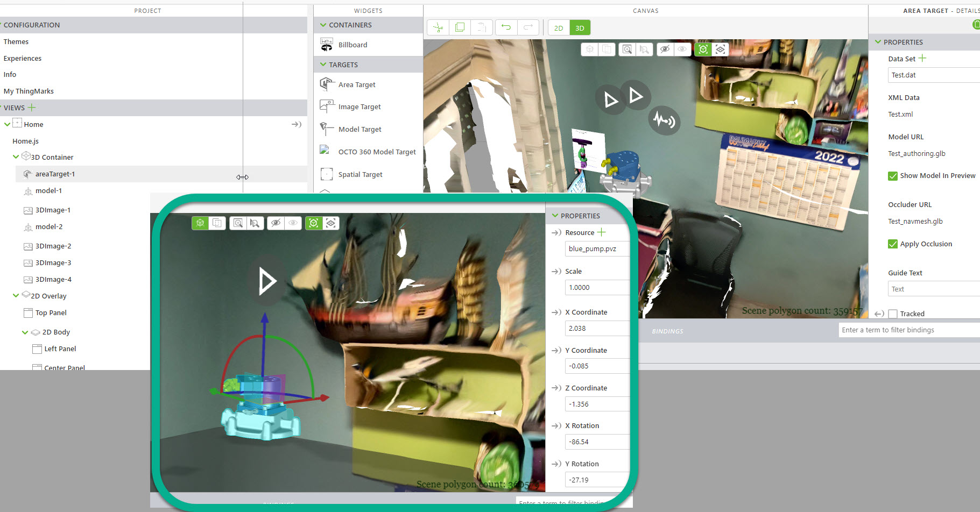Collapse the TARGETS widgets section
This screenshot has height=512, width=980.
point(323,64)
